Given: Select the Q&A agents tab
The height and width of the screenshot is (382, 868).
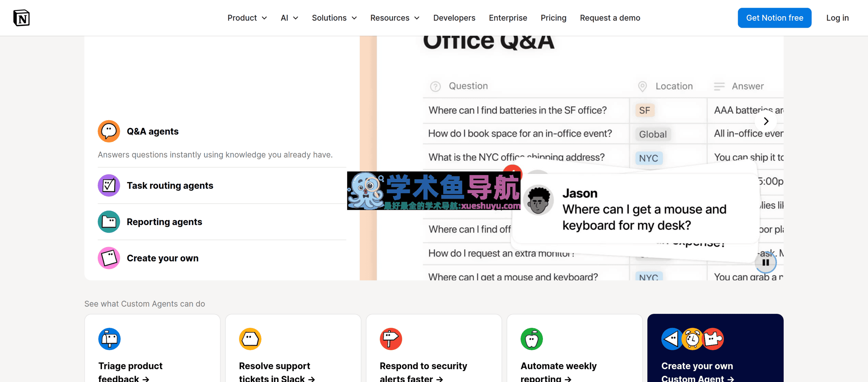Looking at the screenshot, I should [x=222, y=131].
